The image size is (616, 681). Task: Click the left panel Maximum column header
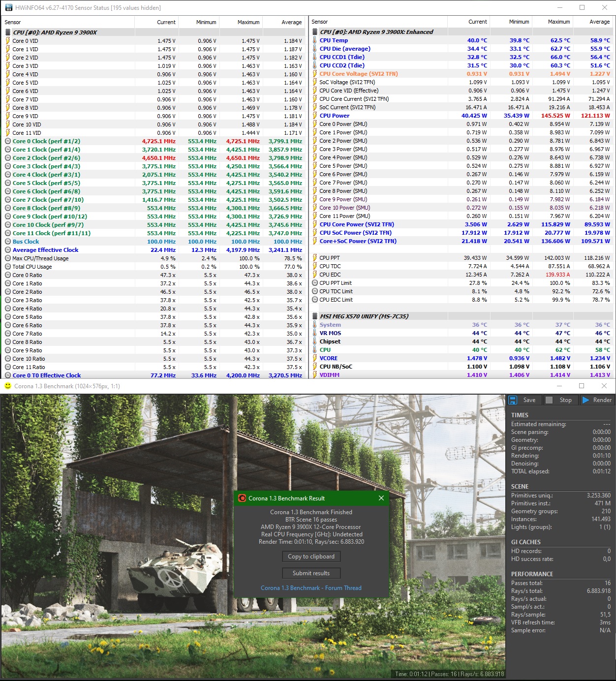point(241,22)
